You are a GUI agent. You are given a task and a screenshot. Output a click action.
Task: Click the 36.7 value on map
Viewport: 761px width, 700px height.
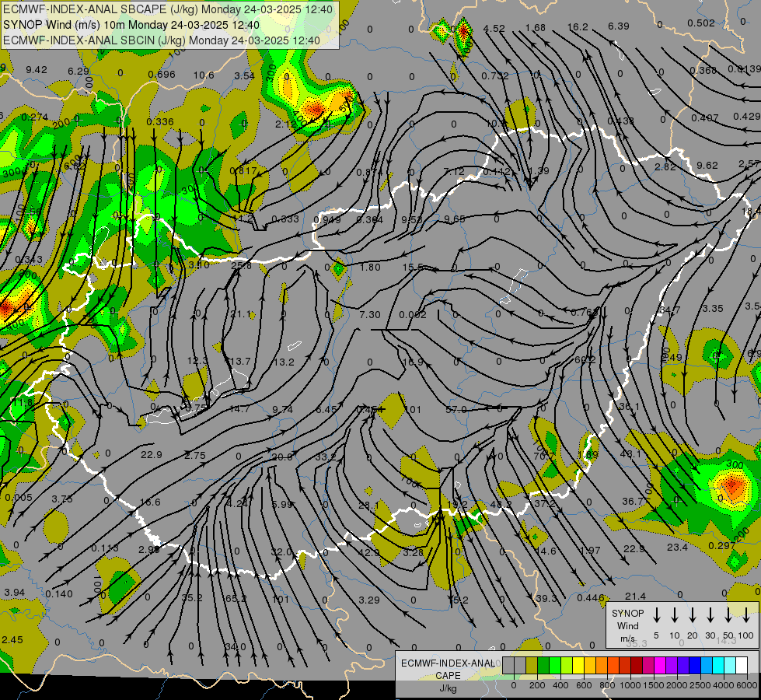(x=633, y=501)
